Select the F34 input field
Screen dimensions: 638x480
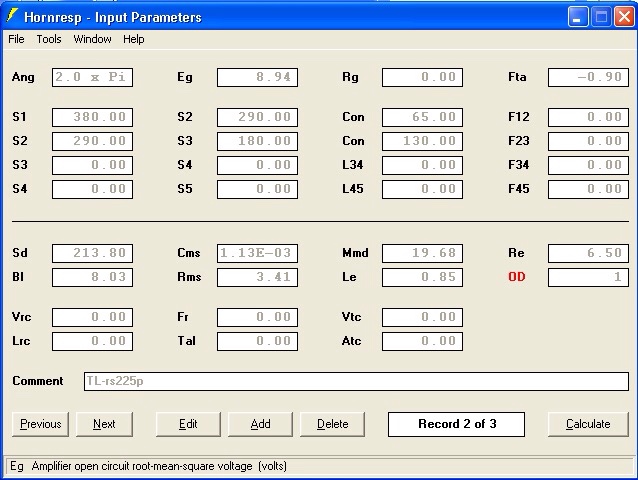(x=588, y=165)
